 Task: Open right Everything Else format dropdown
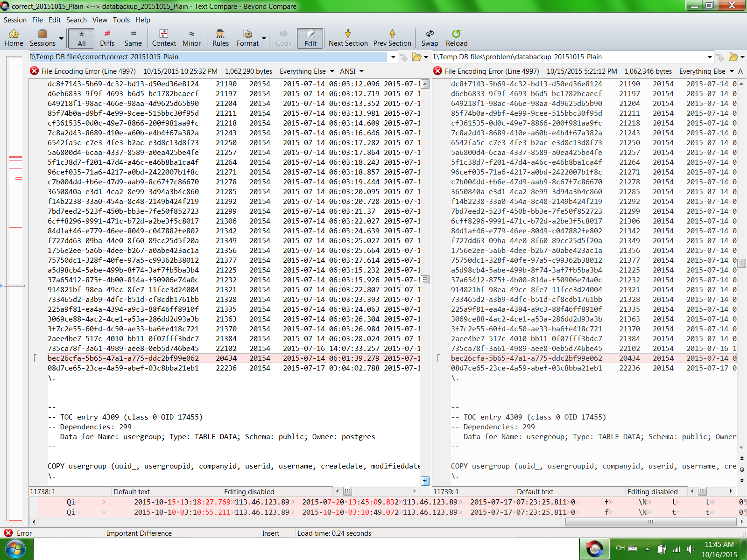[707, 71]
